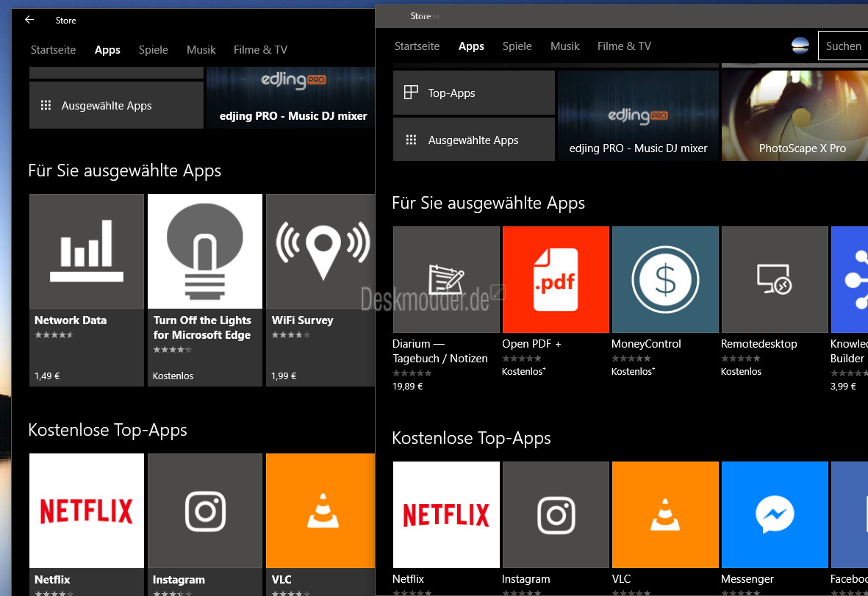Click Ausgewählte Apps button in left window
Viewport: 868px width, 596px height.
(x=116, y=105)
